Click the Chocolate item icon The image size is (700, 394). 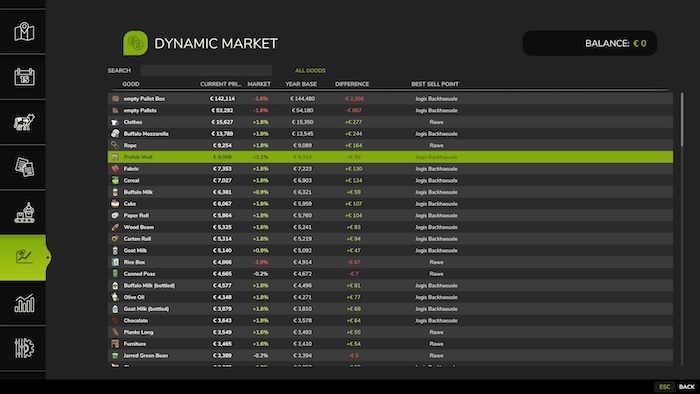[115, 320]
